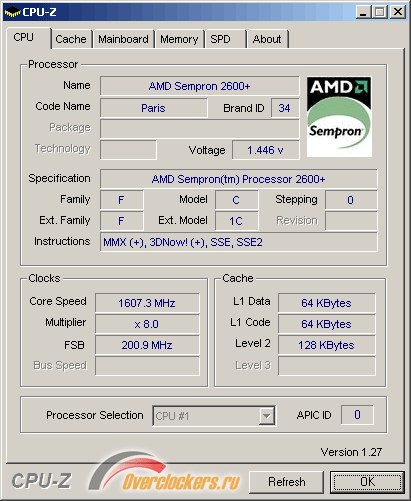This screenshot has width=411, height=501.
Task: Click the CPU-Z title bar icon
Action: point(12,12)
